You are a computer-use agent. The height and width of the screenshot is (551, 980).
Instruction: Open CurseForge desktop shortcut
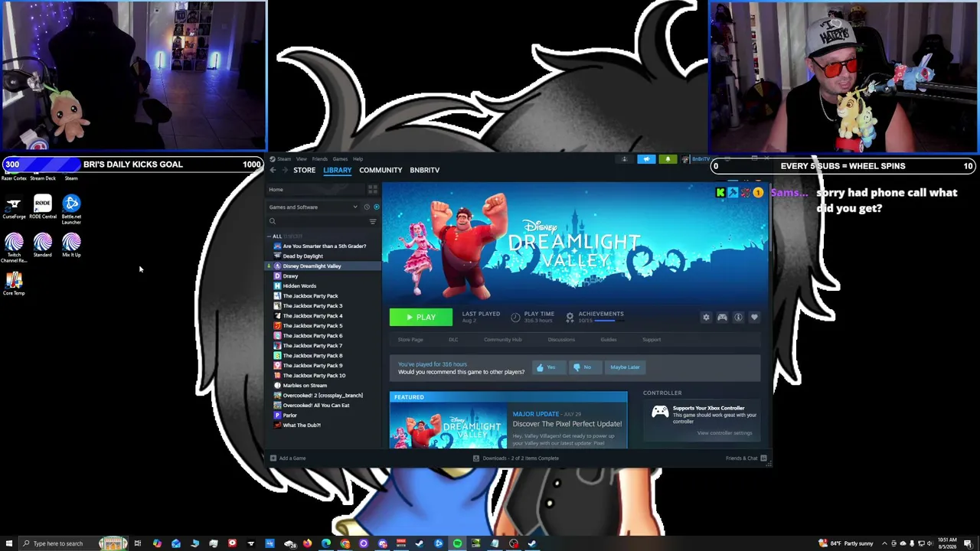point(14,207)
